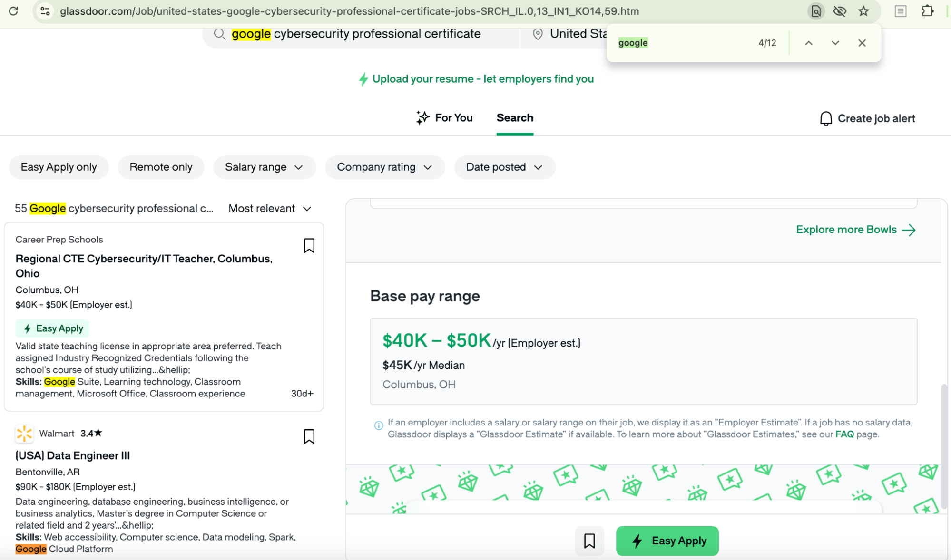Open Salary range dropdown
This screenshot has height=560, width=951.
pos(265,167)
